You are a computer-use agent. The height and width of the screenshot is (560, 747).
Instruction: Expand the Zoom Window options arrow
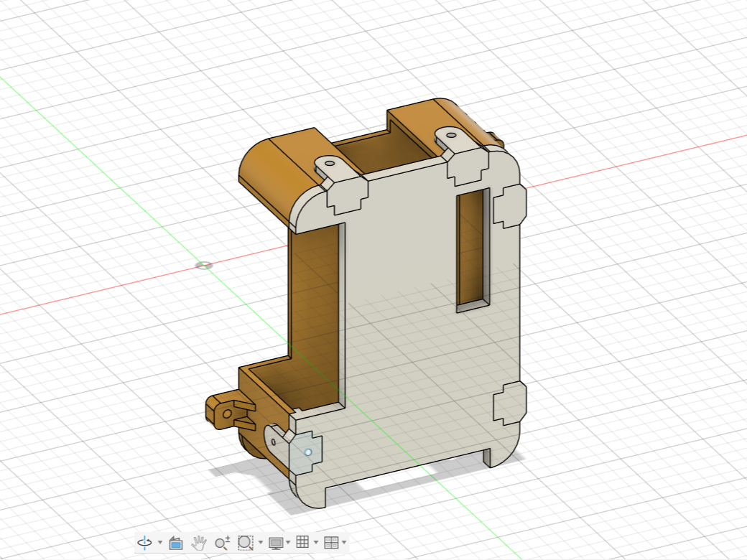261,542
